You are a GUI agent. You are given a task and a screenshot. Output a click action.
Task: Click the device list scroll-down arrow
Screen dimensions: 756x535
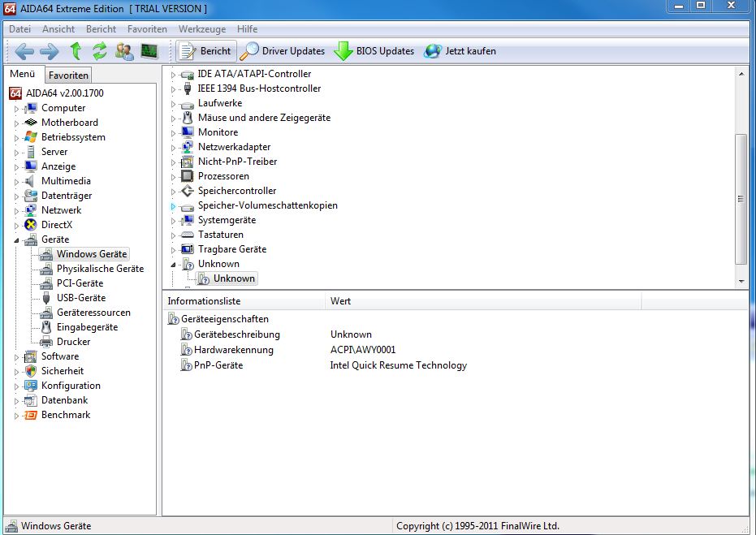[741, 281]
